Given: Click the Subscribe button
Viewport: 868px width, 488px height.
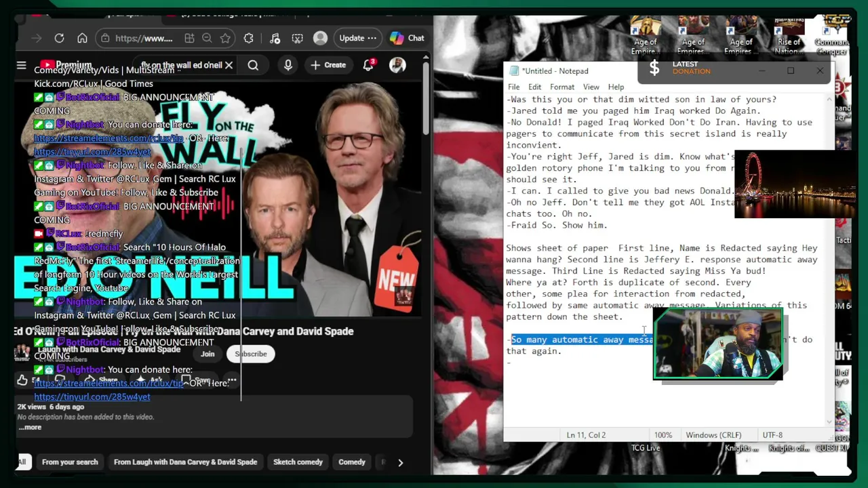Looking at the screenshot, I should pyautogui.click(x=251, y=354).
